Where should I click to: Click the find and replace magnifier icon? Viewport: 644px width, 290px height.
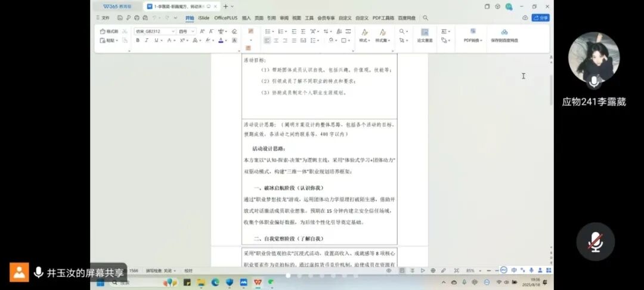click(402, 31)
